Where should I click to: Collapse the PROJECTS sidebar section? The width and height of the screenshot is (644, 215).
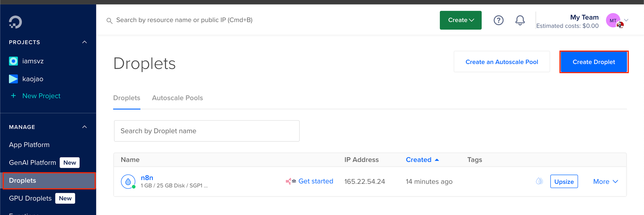[85, 42]
